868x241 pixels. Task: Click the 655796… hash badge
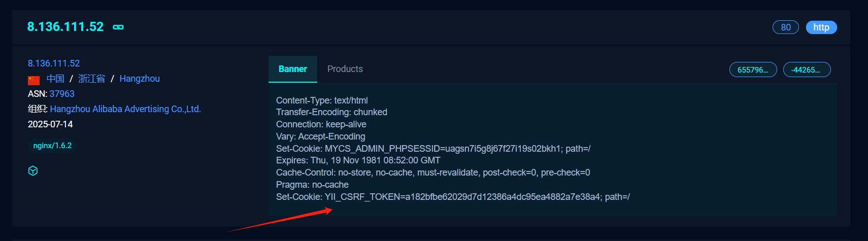[753, 70]
